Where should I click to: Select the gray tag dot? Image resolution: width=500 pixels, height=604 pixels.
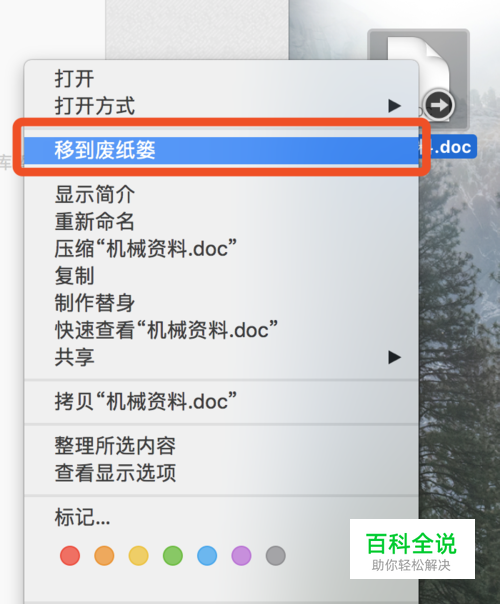point(276,555)
